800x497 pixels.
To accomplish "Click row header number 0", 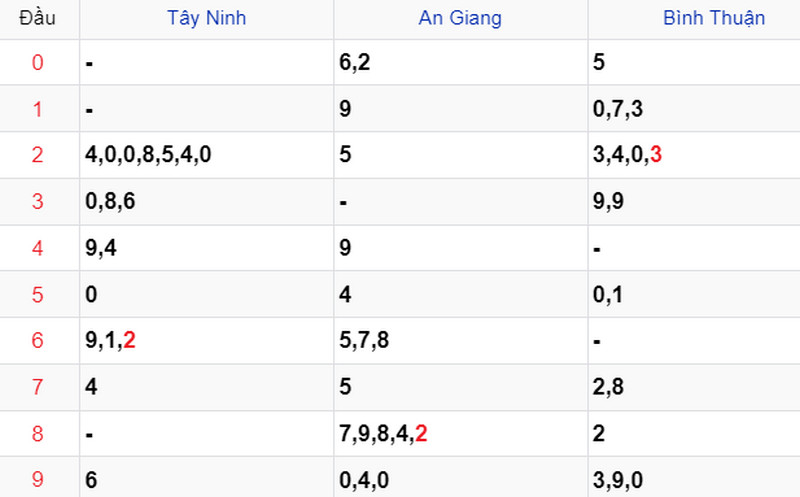I will tap(38, 62).
